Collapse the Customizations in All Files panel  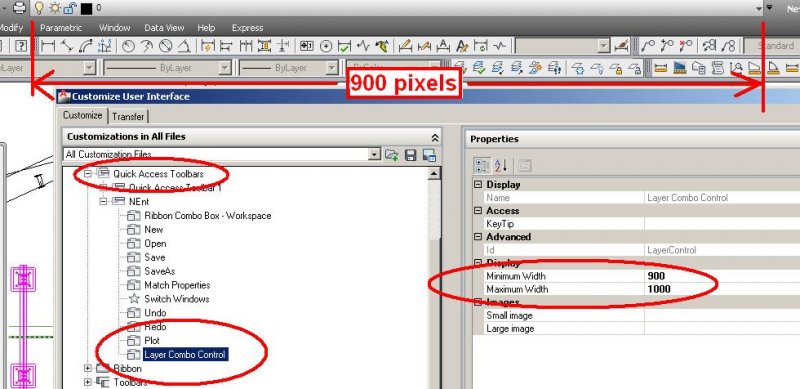pyautogui.click(x=435, y=137)
